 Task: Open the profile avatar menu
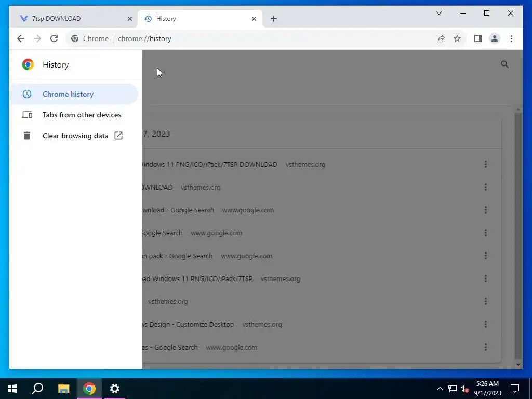point(495,38)
